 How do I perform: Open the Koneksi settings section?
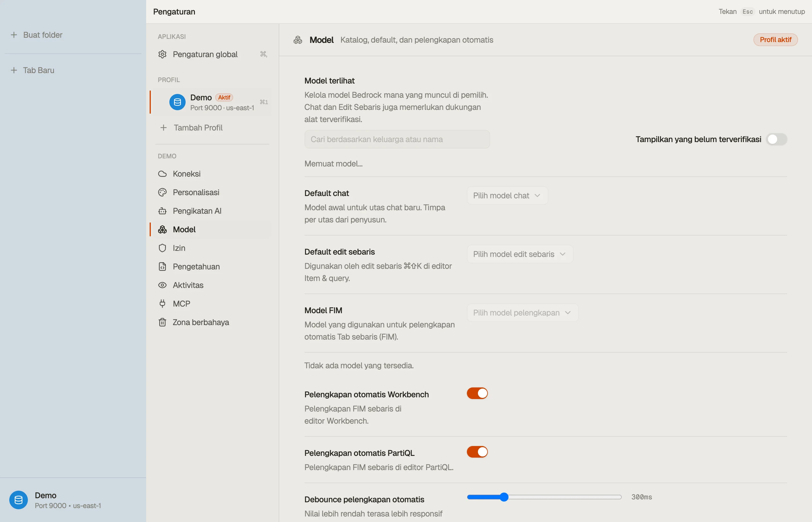[x=213, y=174]
